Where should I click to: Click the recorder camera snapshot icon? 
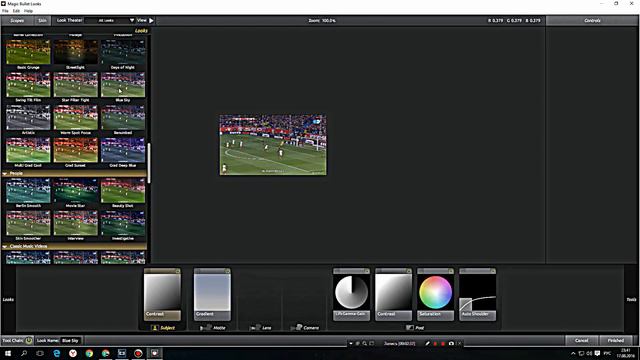click(451, 344)
